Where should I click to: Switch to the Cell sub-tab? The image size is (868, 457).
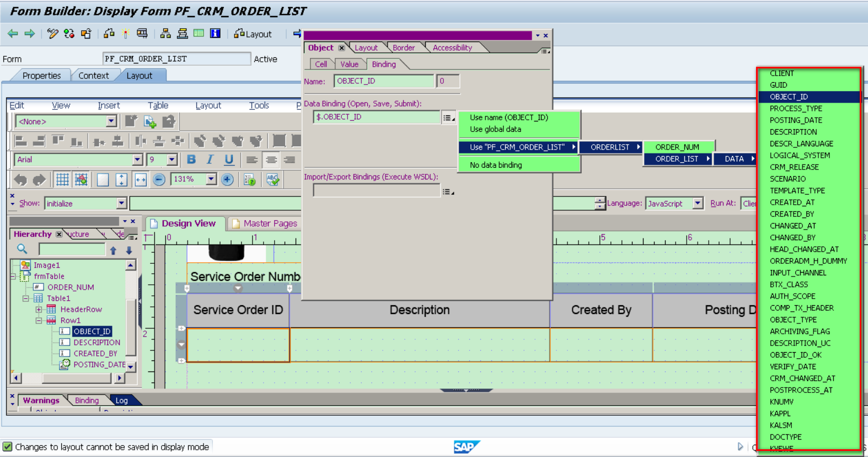(x=321, y=65)
